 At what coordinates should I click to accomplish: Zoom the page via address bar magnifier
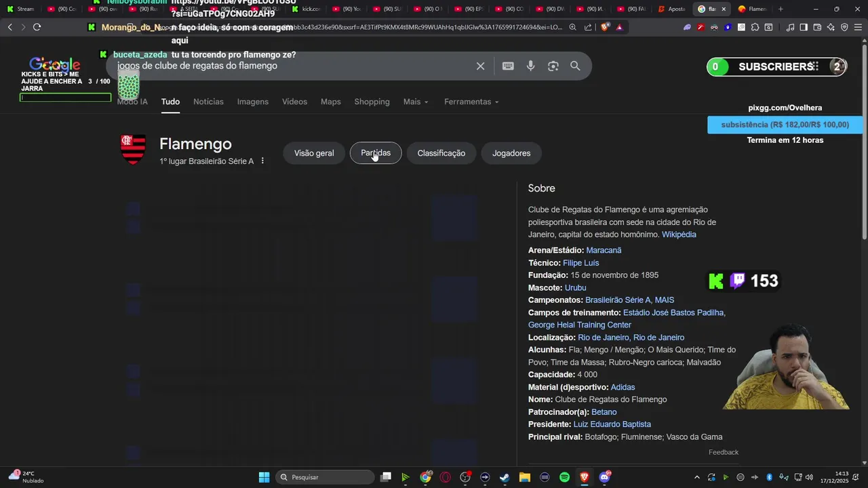(x=573, y=27)
